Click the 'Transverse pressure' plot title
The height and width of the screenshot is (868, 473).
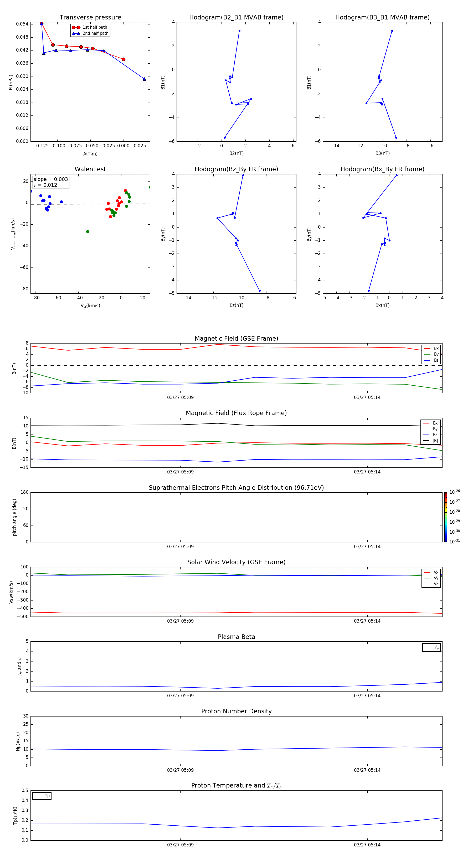[90, 18]
